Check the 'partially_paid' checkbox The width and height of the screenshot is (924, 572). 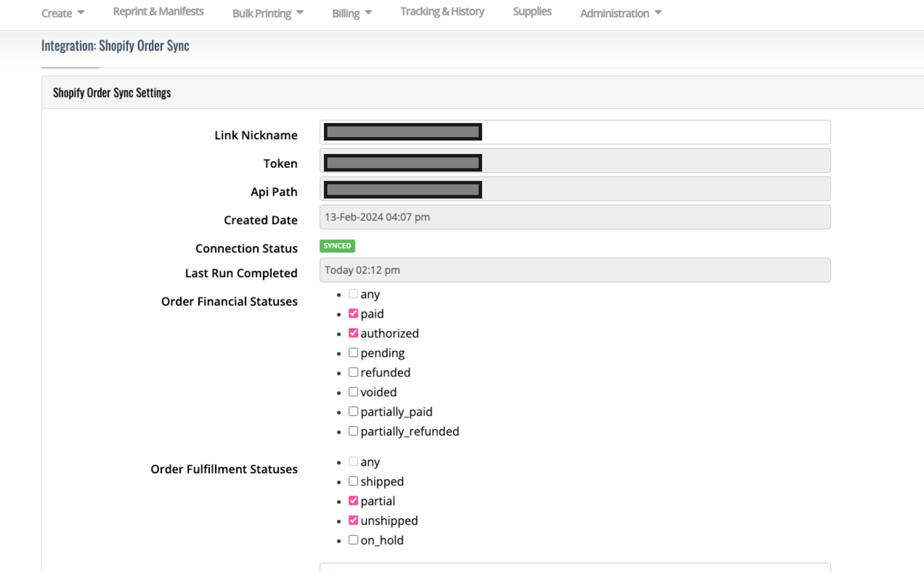tap(353, 411)
